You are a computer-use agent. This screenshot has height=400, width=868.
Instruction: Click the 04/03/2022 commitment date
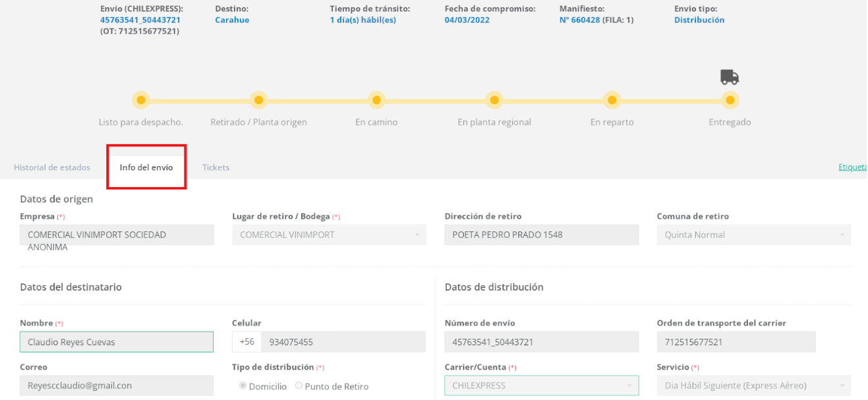point(467,20)
